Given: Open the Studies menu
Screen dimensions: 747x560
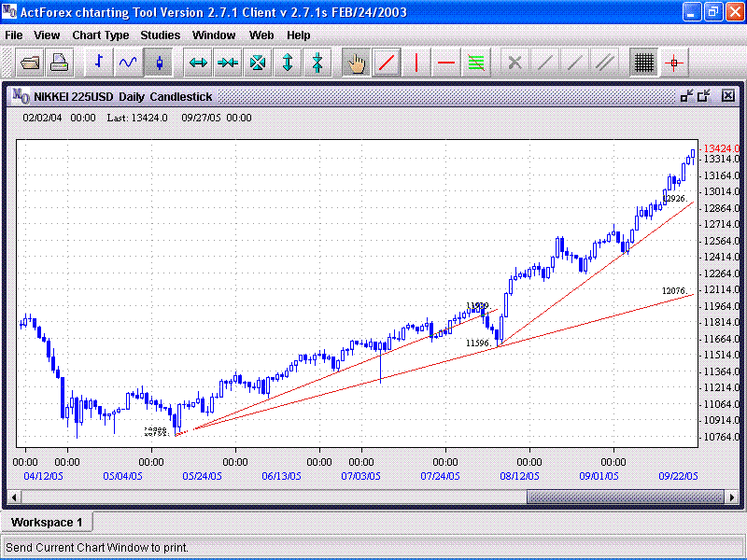Looking at the screenshot, I should (161, 35).
